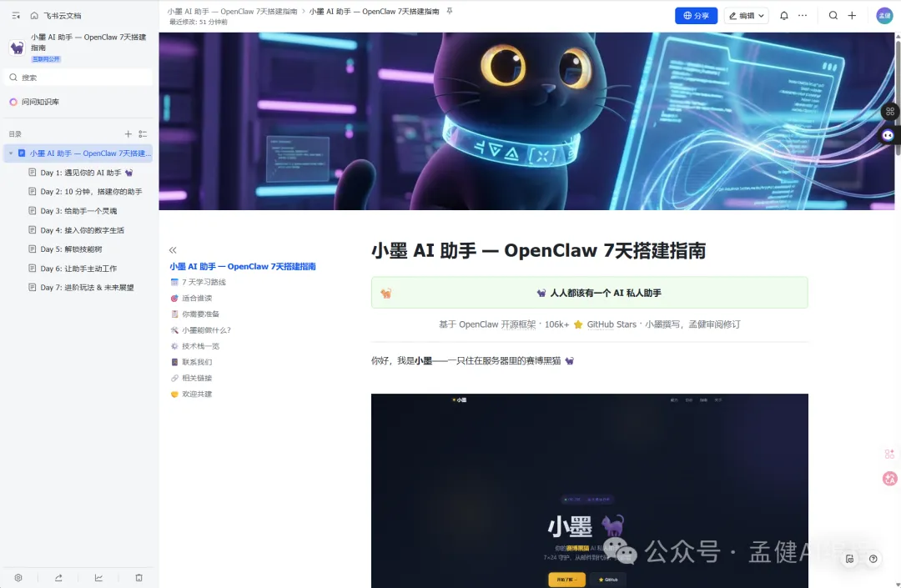
Task: View document statistics via the chart icon
Action: pyautogui.click(x=98, y=577)
